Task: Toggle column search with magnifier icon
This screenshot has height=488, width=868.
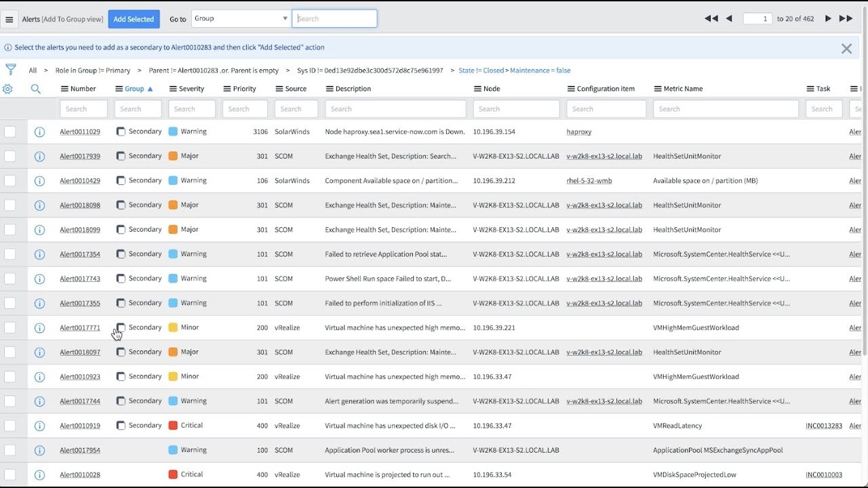Action: click(x=36, y=89)
